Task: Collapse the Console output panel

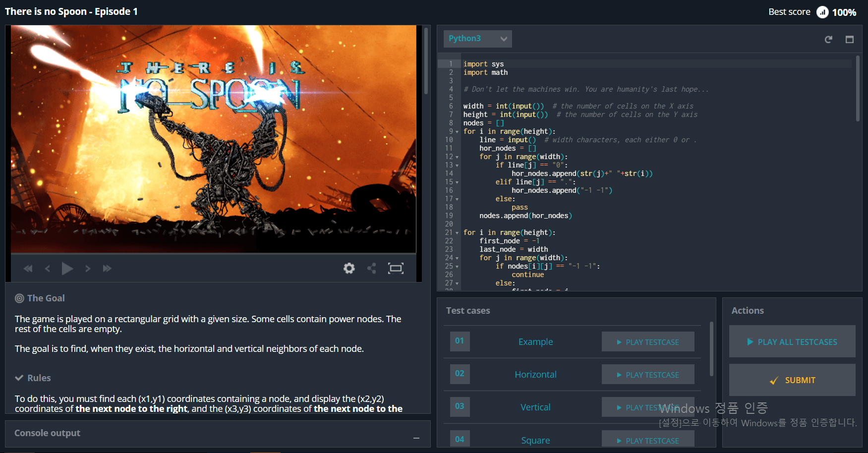Action: tap(416, 438)
